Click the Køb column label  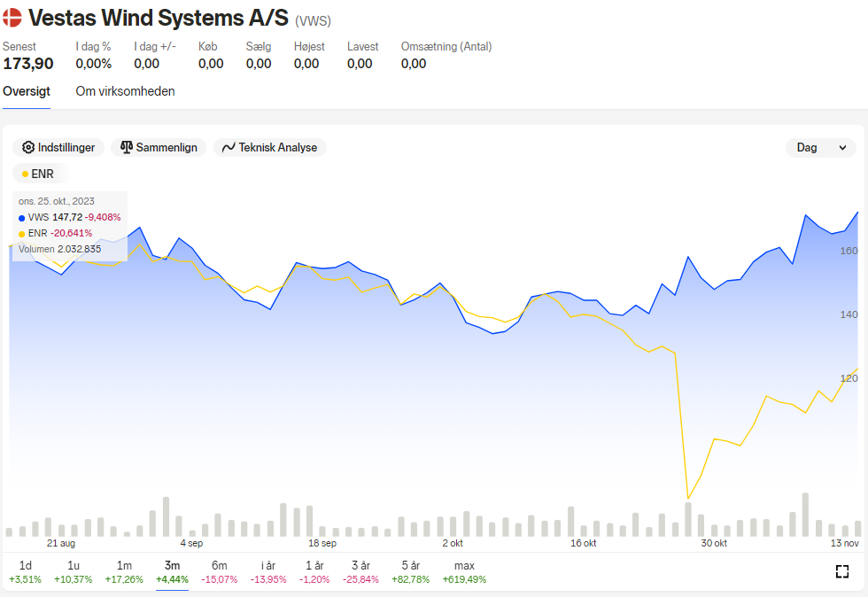coord(207,47)
